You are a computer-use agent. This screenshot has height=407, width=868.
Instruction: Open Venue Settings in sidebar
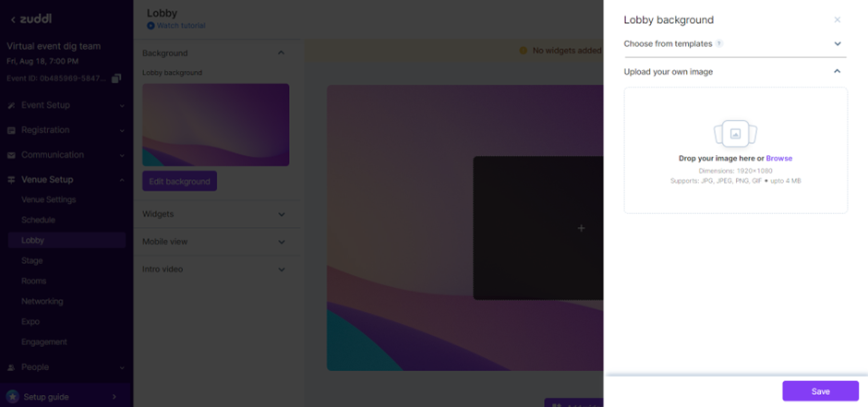pyautogui.click(x=49, y=199)
